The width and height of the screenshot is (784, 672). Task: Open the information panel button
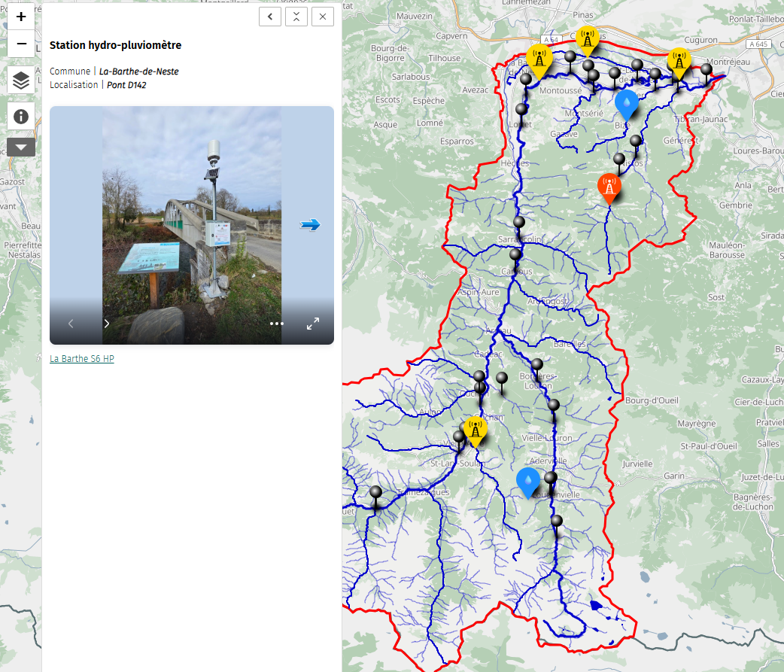coord(21,116)
